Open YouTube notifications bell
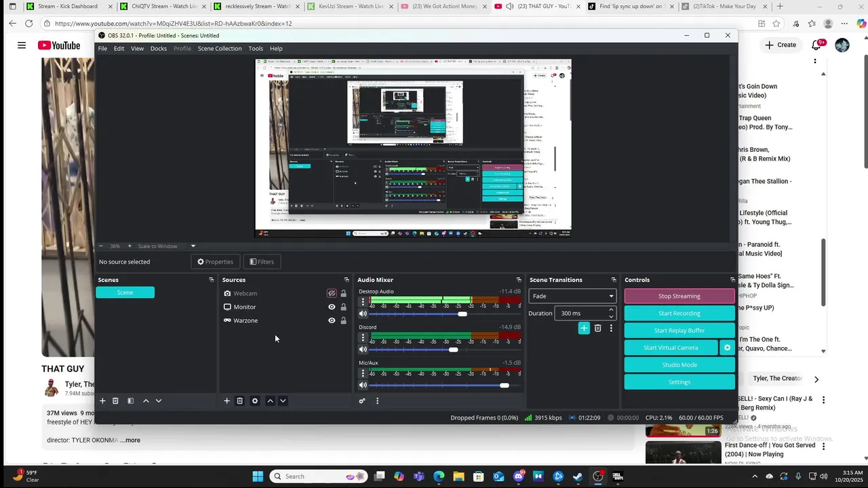The height and width of the screenshot is (488, 868). 816,45
